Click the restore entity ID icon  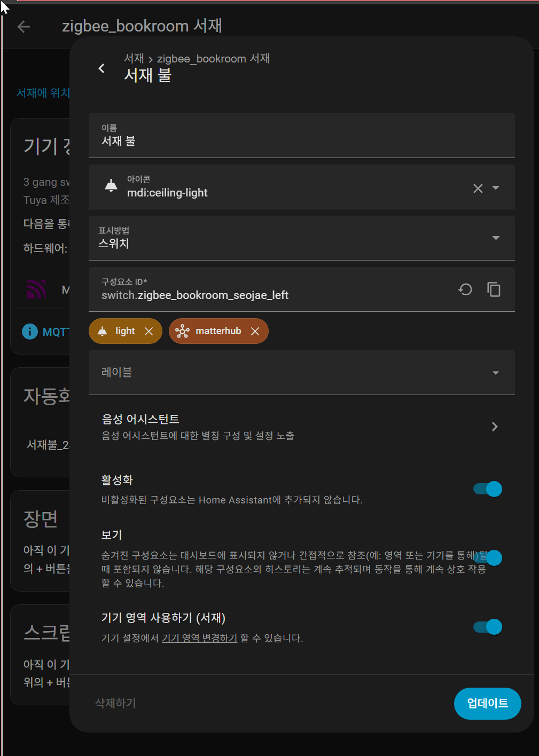coord(465,289)
